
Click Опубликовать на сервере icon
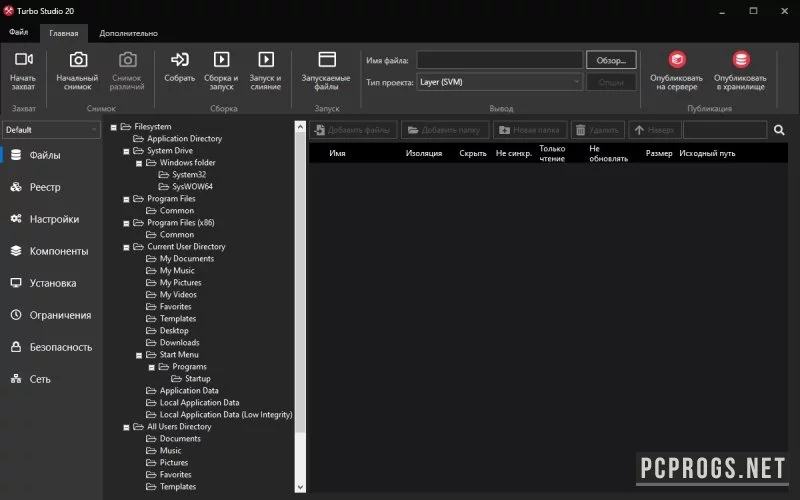[677, 60]
